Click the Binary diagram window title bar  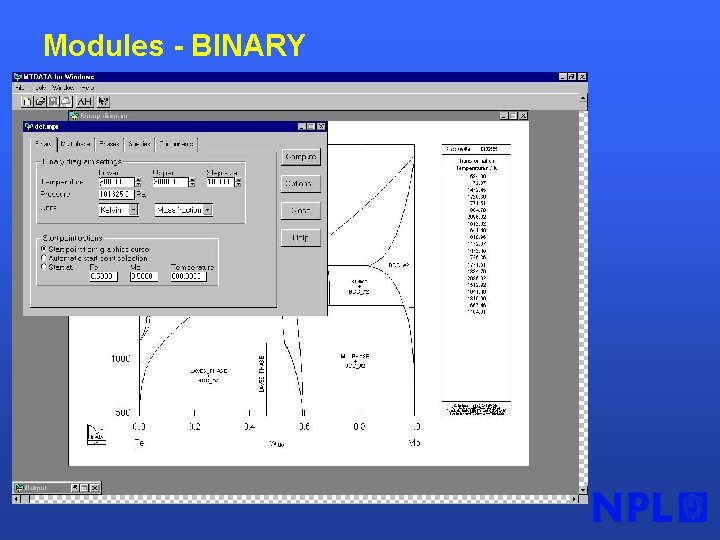pyautogui.click(x=298, y=116)
